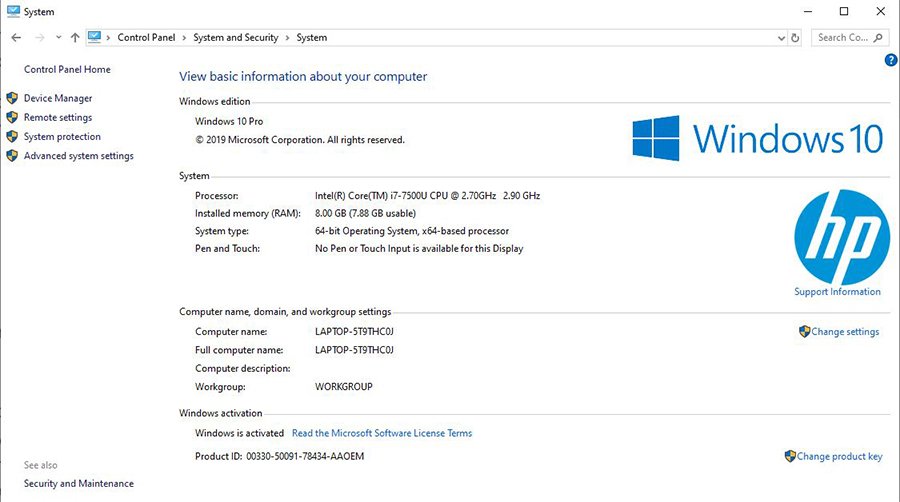Click the shield icon beside Device Manager

[12, 98]
